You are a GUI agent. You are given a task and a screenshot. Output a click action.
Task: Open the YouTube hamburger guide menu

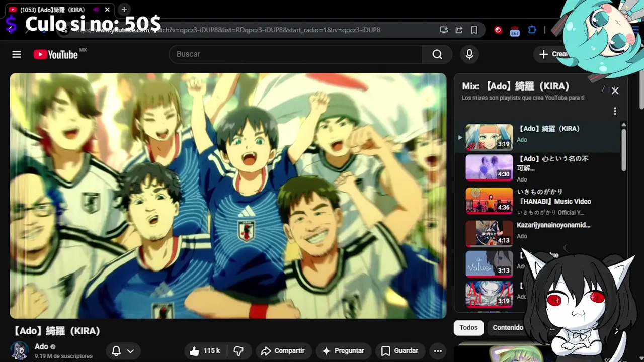[17, 54]
